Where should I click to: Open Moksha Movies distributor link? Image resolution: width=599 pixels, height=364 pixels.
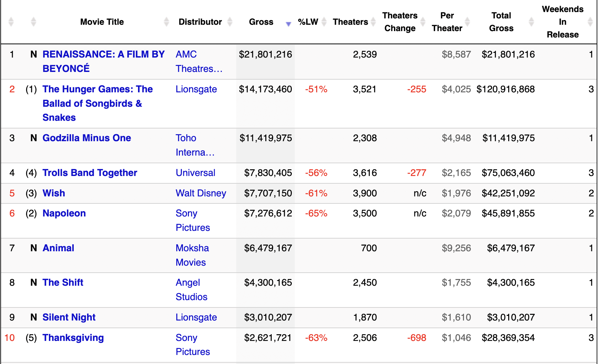pos(192,255)
